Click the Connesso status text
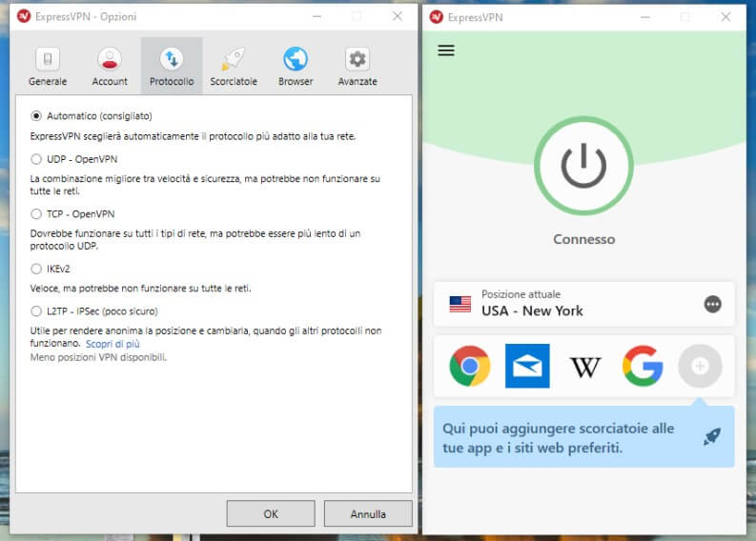This screenshot has height=541, width=756. [583, 239]
